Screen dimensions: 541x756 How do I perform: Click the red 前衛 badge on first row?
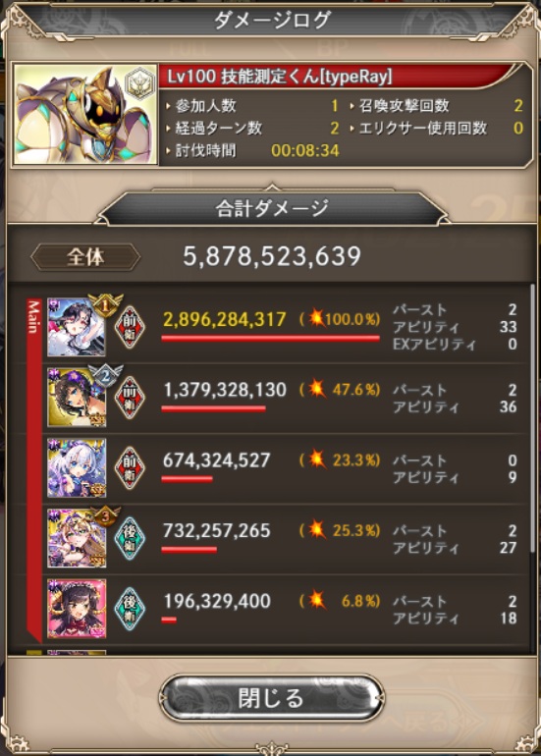click(x=130, y=327)
